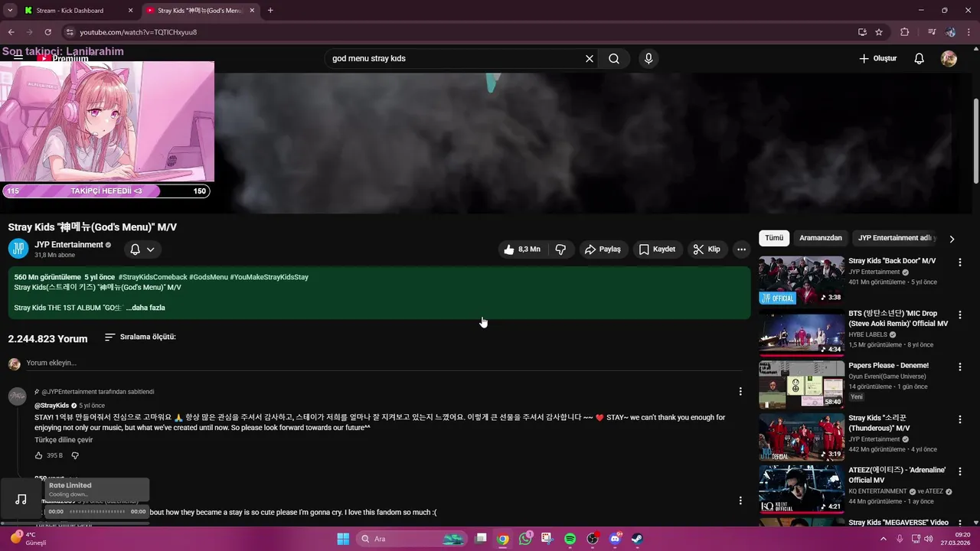The width and height of the screenshot is (980, 551).
Task: Open options menu for Papers Please suggestion
Action: pos(960,367)
